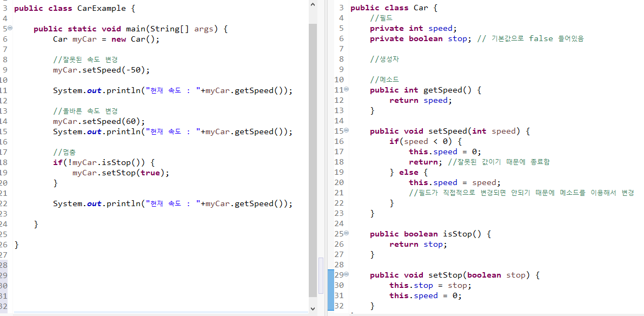Click line number 14 in Car editor gutter

(339, 121)
